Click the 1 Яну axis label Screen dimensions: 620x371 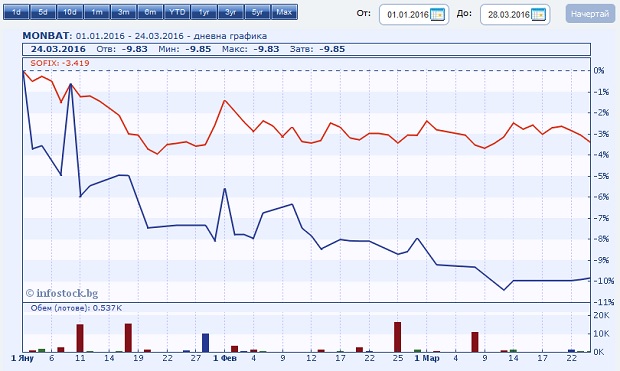(x=23, y=358)
